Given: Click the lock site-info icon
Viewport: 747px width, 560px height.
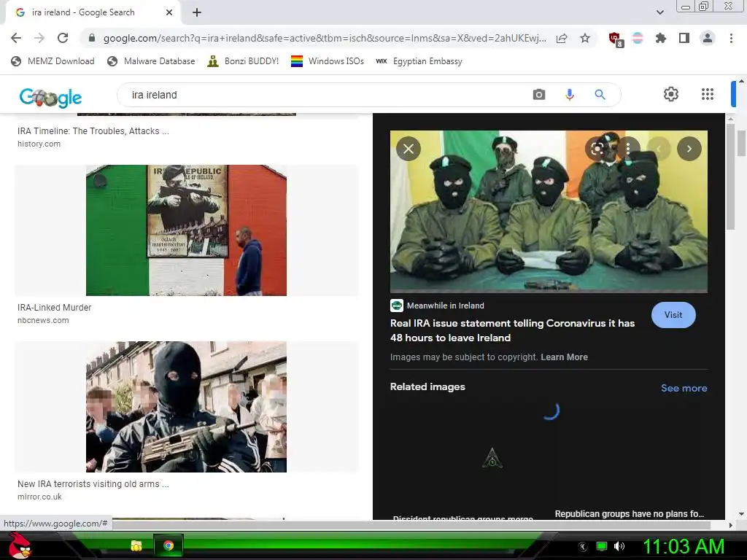Looking at the screenshot, I should pyautogui.click(x=92, y=38).
